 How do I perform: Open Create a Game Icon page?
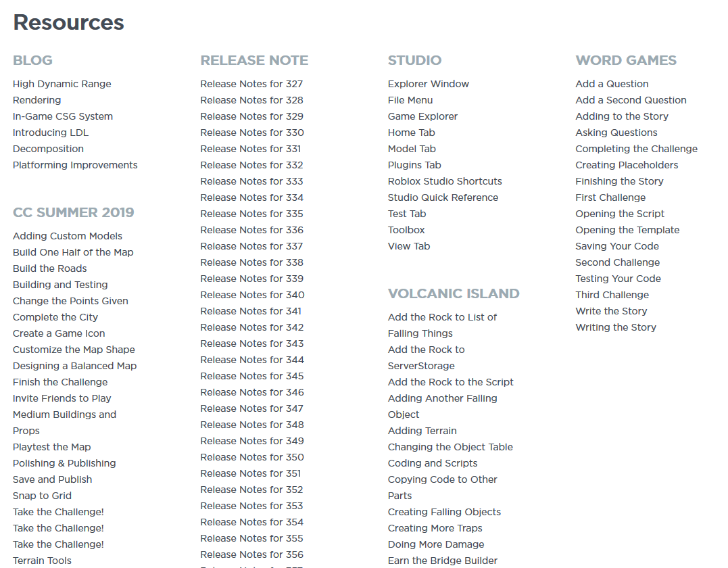coord(59,333)
